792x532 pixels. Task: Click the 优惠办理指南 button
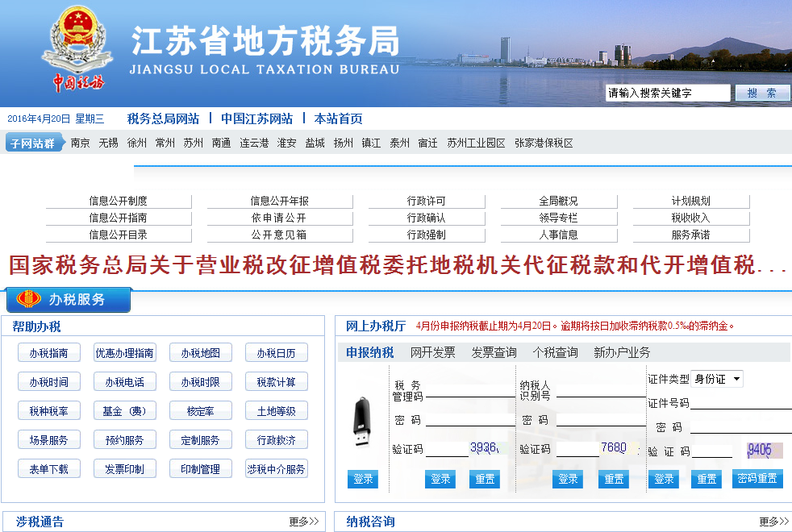click(x=125, y=353)
